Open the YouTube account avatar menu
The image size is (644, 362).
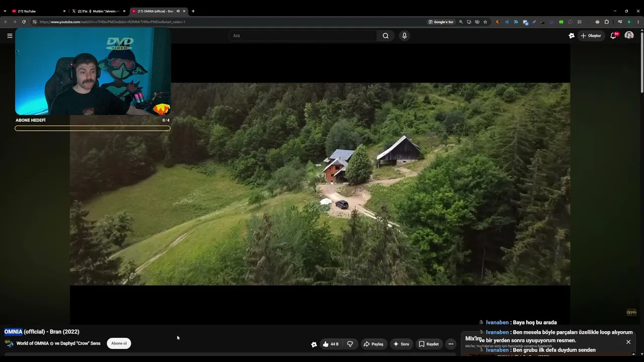[629, 36]
